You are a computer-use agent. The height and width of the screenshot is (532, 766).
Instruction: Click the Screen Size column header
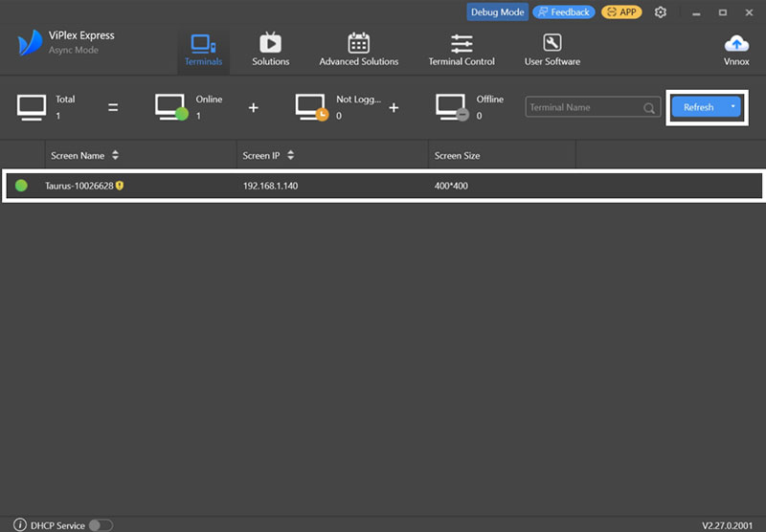click(x=457, y=156)
